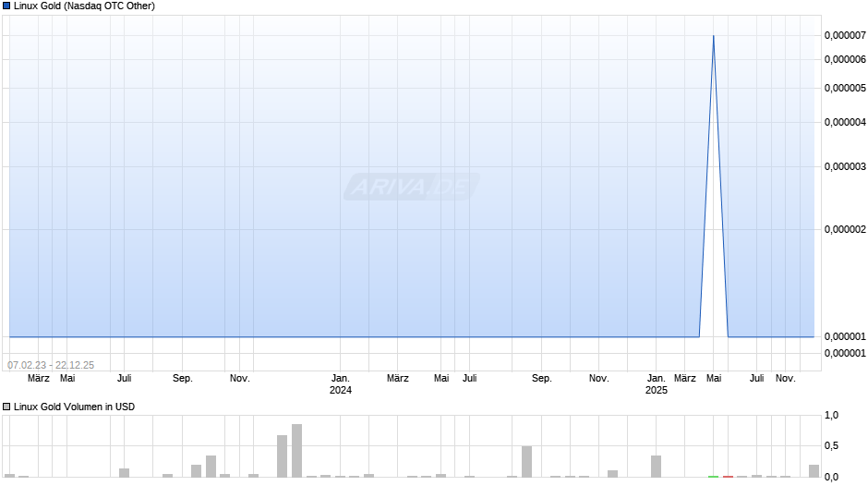This screenshot has width=868, height=486.
Task: Click the 0,000006 price axis value
Action: click(845, 59)
